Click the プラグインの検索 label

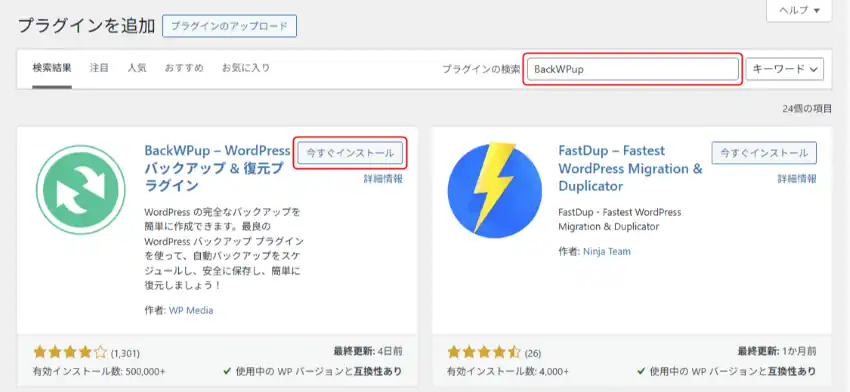[x=481, y=69]
